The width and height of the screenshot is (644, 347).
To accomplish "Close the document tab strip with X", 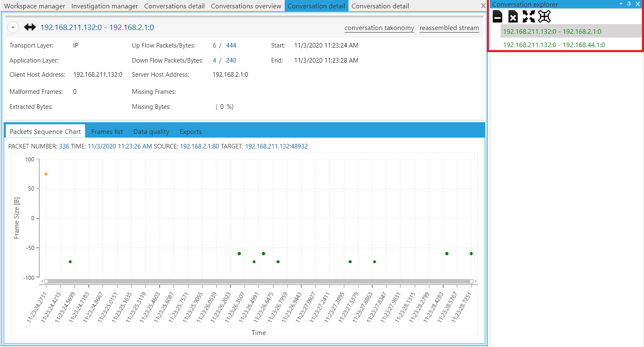I will tap(483, 6).
